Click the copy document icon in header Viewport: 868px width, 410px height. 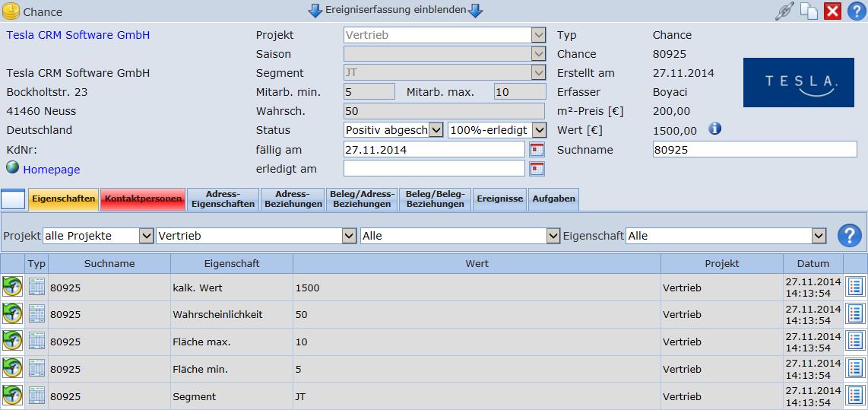pos(809,11)
